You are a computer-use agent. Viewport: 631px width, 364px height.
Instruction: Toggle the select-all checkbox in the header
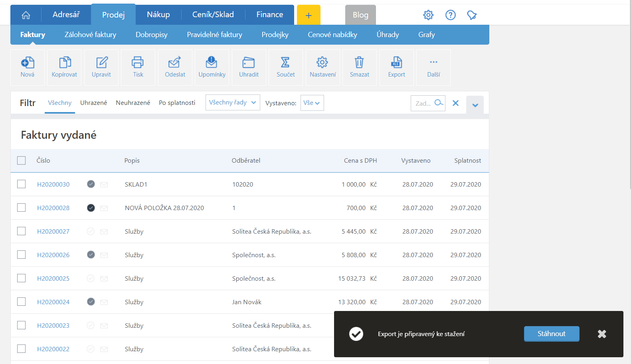(22, 160)
